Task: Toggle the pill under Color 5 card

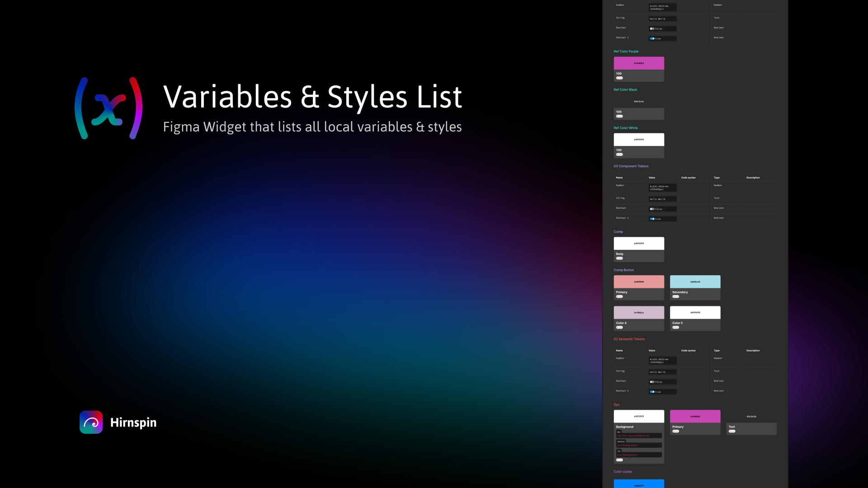Action: (675, 327)
